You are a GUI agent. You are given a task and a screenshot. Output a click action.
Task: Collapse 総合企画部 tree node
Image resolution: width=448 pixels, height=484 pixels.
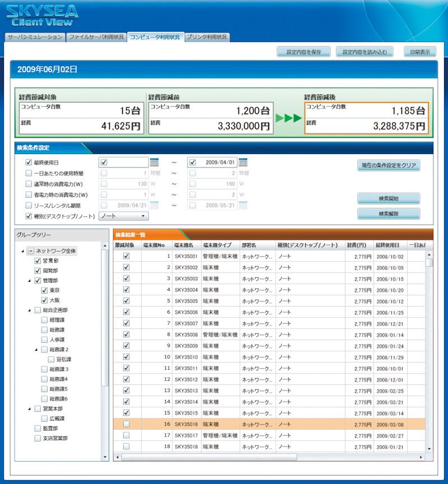tap(29, 310)
